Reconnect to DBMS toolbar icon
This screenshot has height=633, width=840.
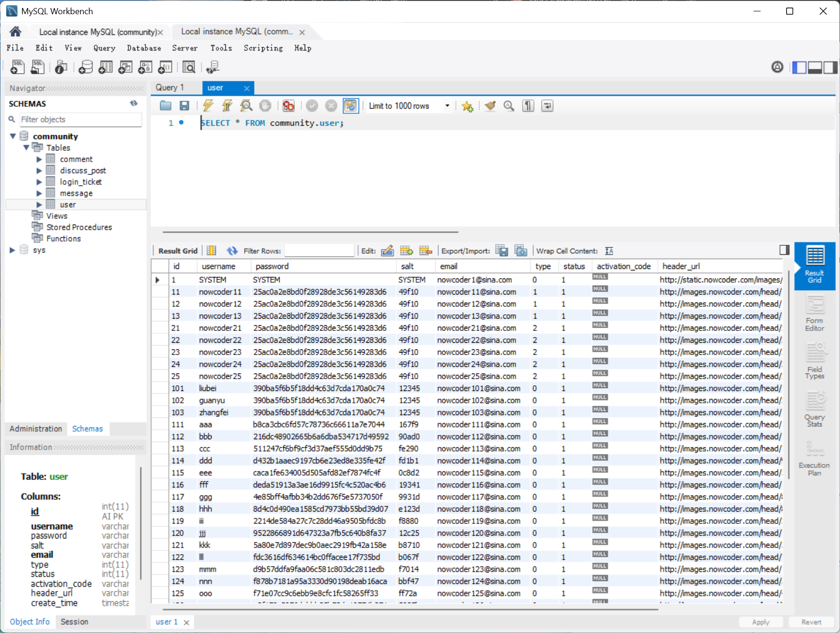click(213, 67)
